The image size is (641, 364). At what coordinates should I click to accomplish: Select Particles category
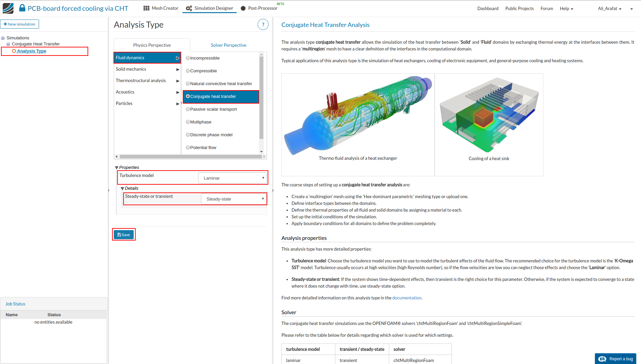(x=147, y=104)
